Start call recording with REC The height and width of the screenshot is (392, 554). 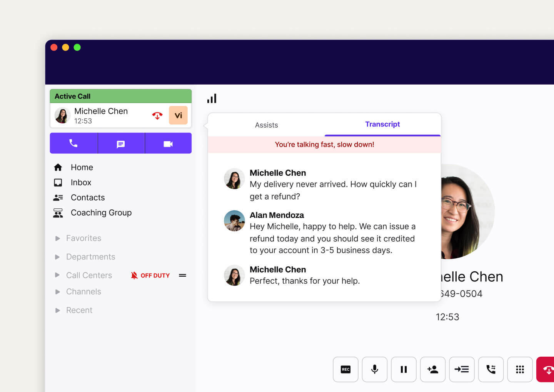(345, 369)
